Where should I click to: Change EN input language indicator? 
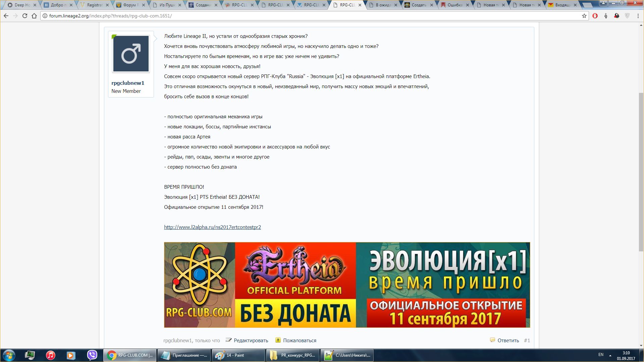pos(601,355)
